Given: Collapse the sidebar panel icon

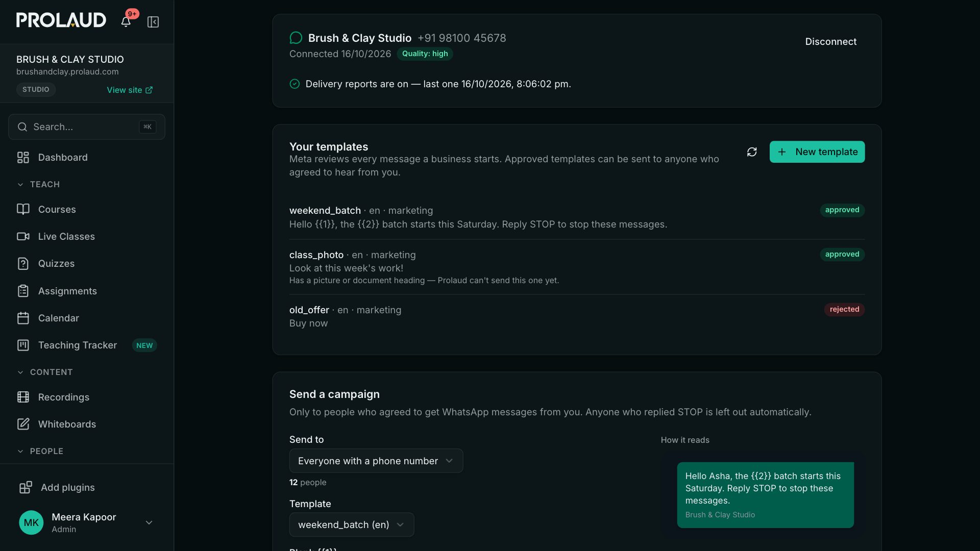Looking at the screenshot, I should coord(153,22).
